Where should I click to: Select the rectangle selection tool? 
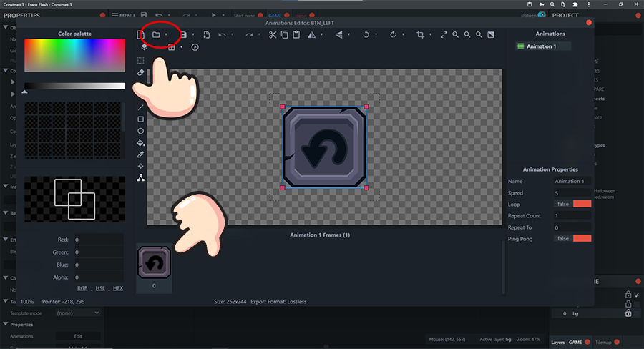(x=141, y=61)
